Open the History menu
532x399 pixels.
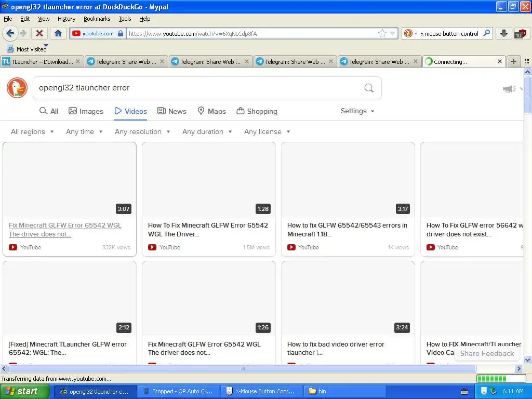tap(66, 19)
